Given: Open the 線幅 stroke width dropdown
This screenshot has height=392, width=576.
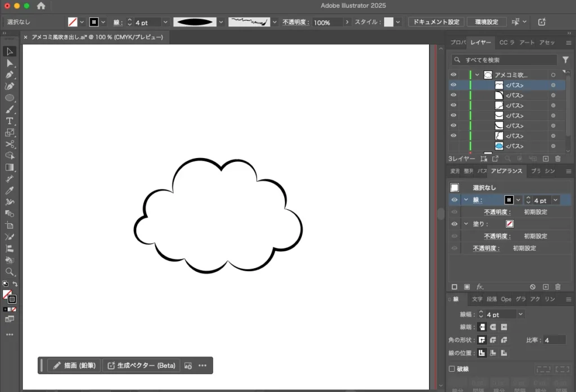Looking at the screenshot, I should 520,314.
